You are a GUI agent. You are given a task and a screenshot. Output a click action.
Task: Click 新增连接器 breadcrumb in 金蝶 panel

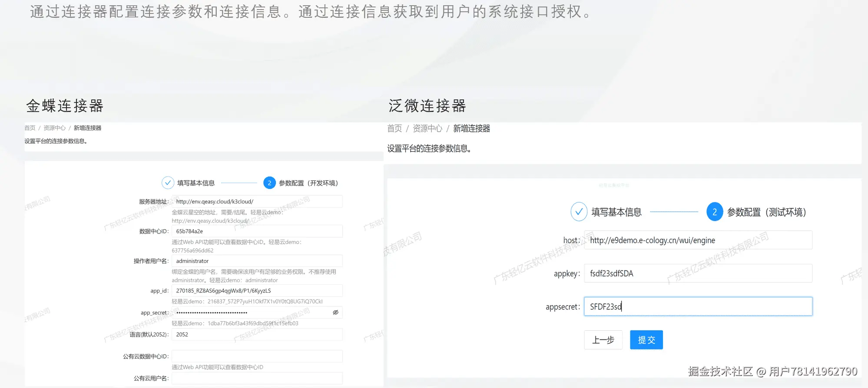click(87, 128)
